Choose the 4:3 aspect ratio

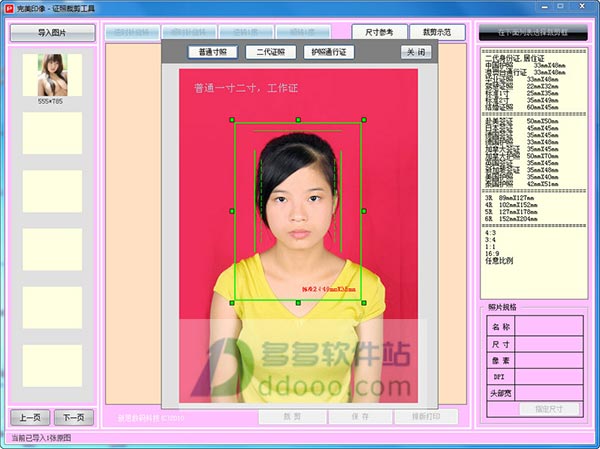click(490, 233)
